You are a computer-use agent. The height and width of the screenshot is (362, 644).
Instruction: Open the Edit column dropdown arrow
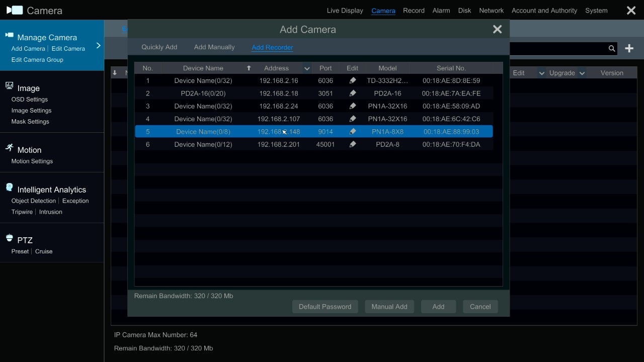point(542,73)
